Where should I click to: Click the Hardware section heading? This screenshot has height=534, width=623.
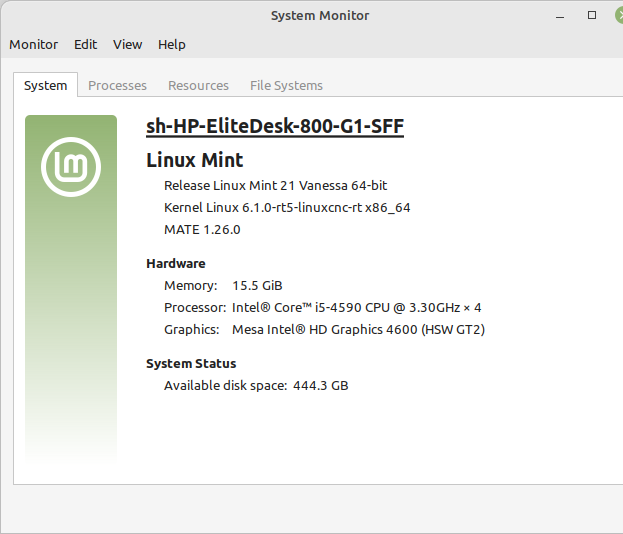[x=176, y=263]
